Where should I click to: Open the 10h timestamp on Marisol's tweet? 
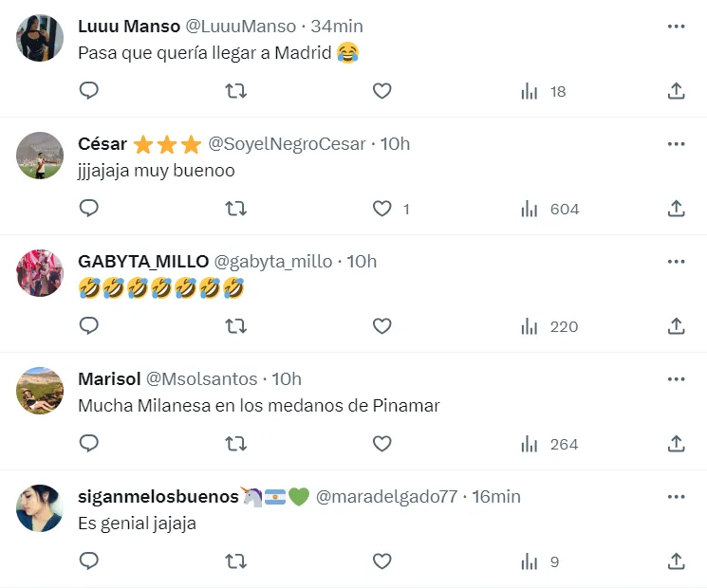tap(287, 379)
